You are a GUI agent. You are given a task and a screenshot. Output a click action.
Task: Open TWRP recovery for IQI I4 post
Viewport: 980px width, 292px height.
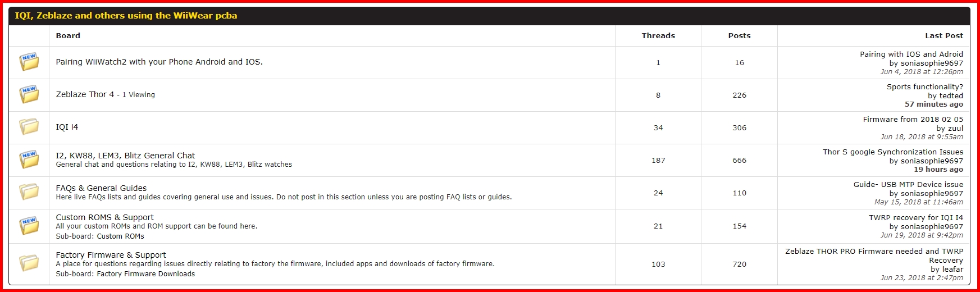coord(915,217)
